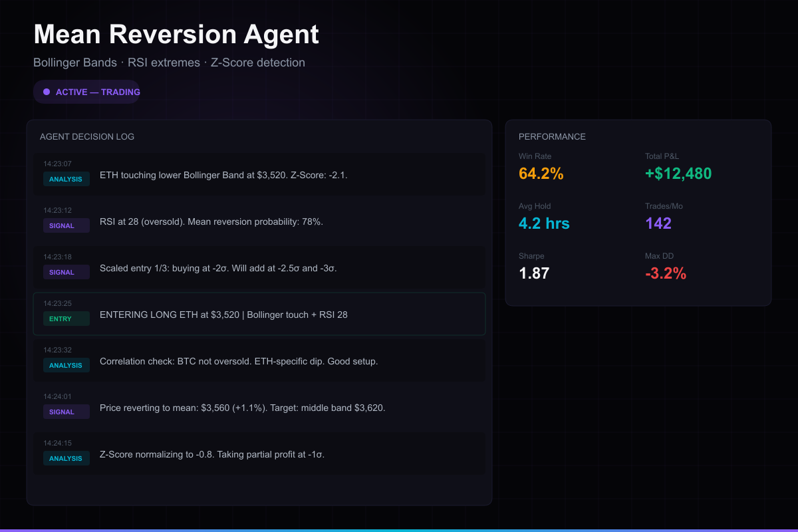Click the SIGNAL badge at 14:24:01

click(x=66, y=412)
